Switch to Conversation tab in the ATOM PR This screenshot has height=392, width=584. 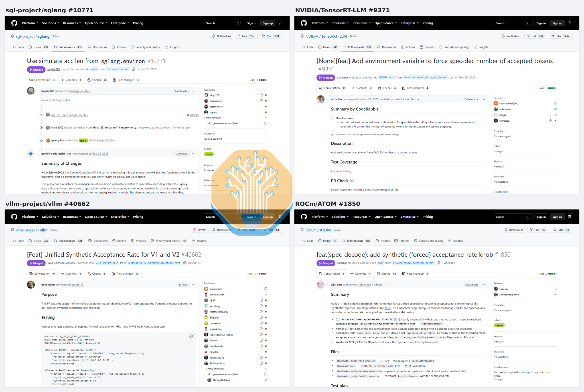[x=332, y=274]
